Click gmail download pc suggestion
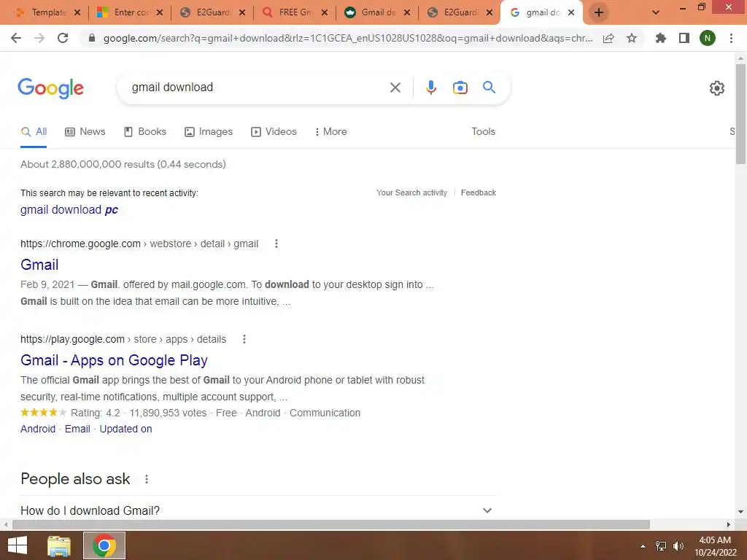 pyautogui.click(x=69, y=209)
